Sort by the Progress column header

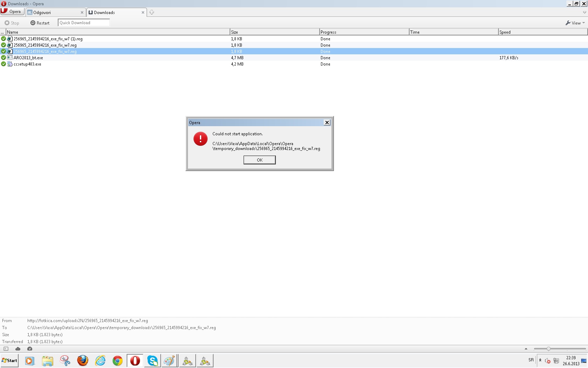(x=364, y=32)
